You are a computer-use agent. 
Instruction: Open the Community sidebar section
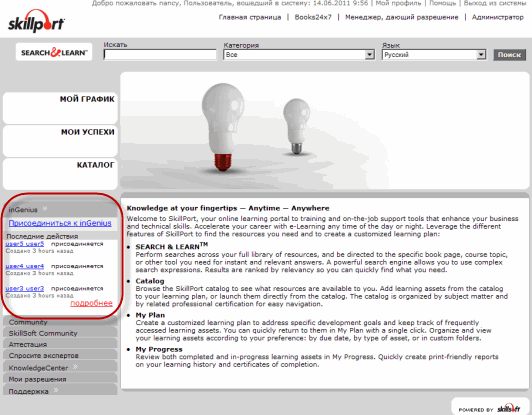pos(60,322)
